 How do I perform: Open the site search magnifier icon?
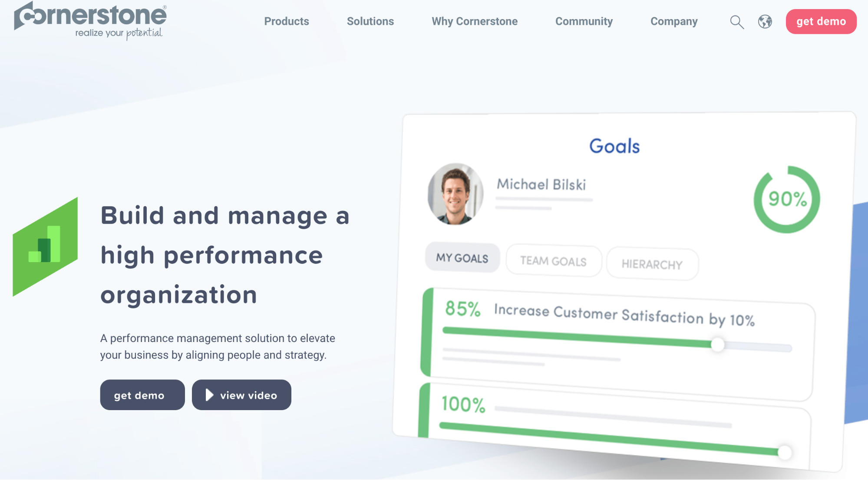coord(736,22)
